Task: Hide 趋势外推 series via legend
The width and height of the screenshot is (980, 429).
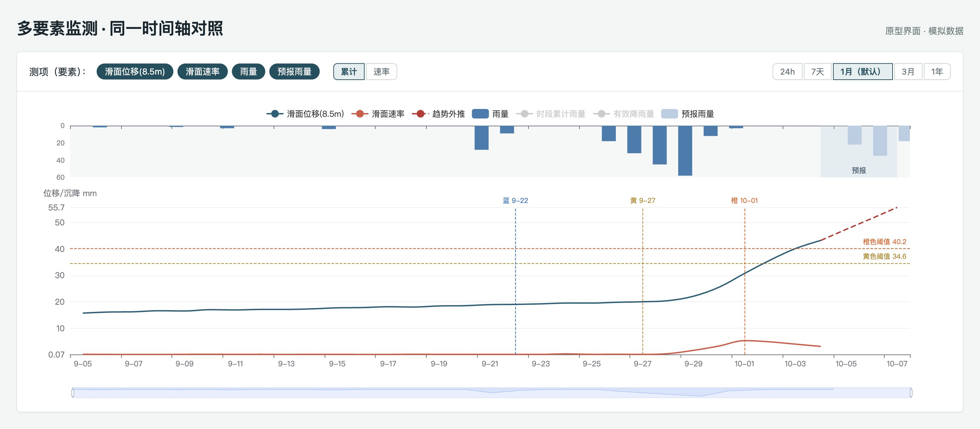Action: pos(438,114)
